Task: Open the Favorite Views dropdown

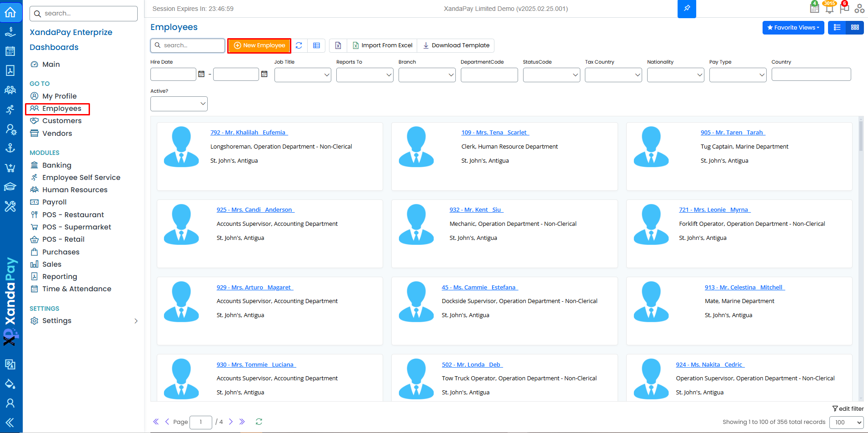Action: pyautogui.click(x=793, y=28)
